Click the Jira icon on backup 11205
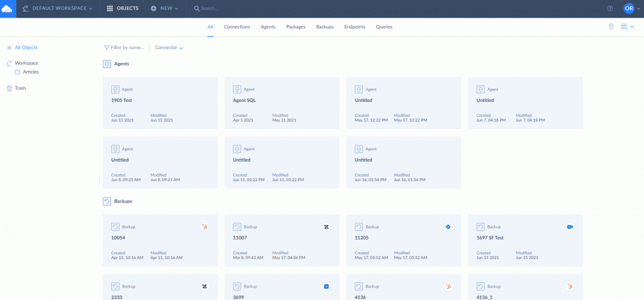This screenshot has height=300, width=644. 448,226
